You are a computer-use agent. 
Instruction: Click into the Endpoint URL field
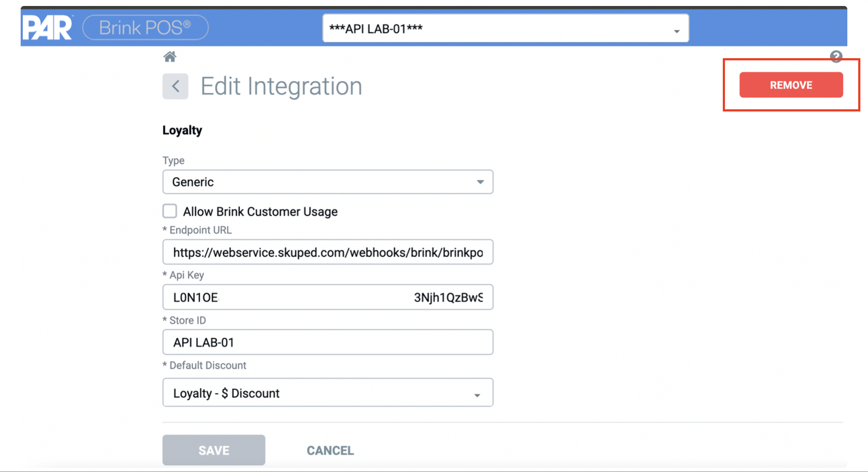click(327, 252)
